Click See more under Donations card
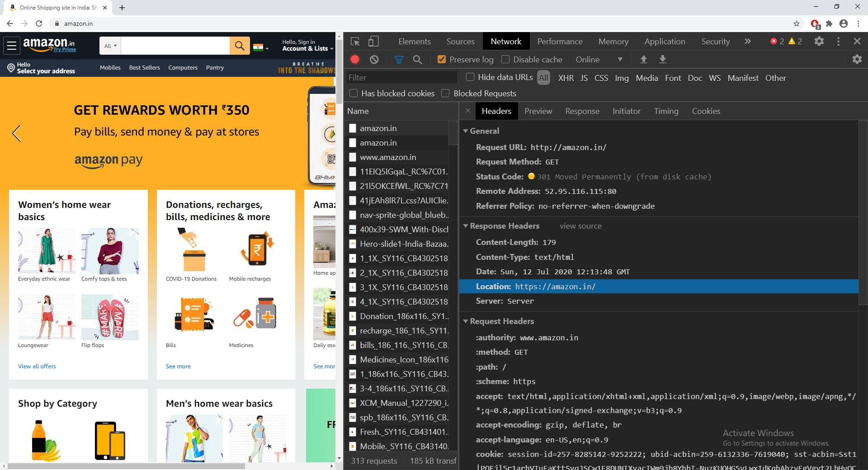 tap(178, 366)
